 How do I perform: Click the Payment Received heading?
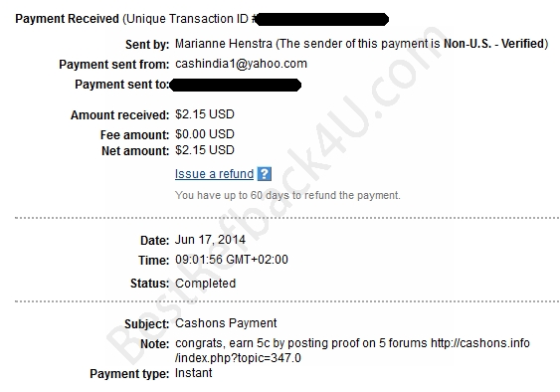point(68,19)
